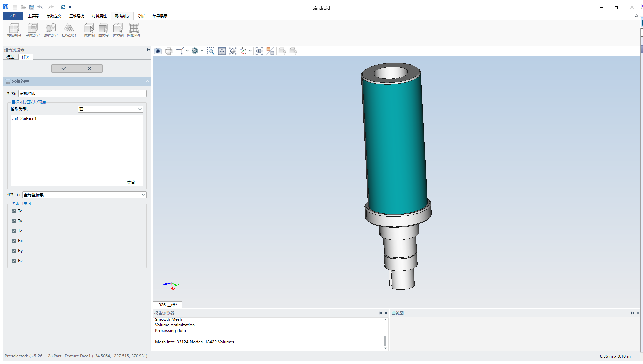Viewport: 643px width, 364px height.
Task: Close the 曲线图 curve panel
Action: pyautogui.click(x=638, y=313)
